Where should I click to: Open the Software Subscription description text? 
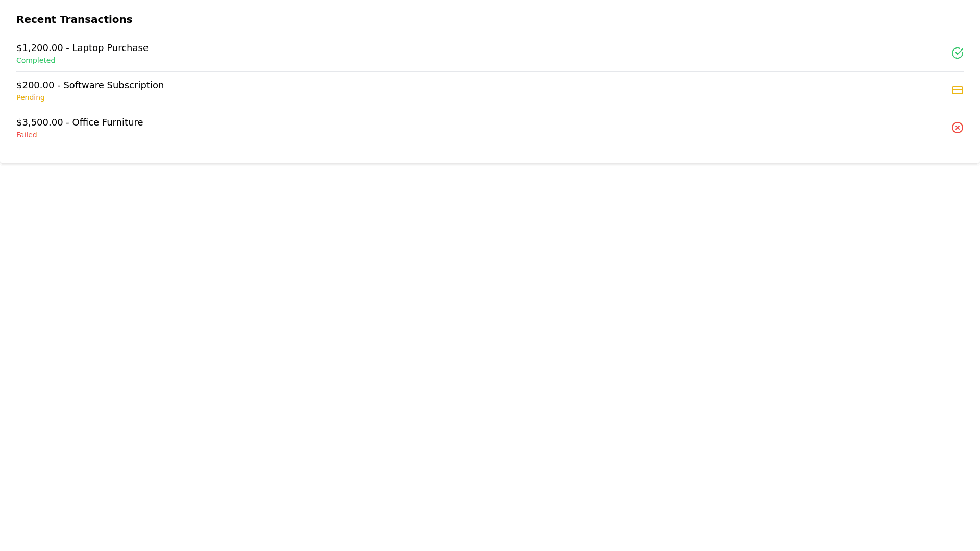[x=114, y=85]
